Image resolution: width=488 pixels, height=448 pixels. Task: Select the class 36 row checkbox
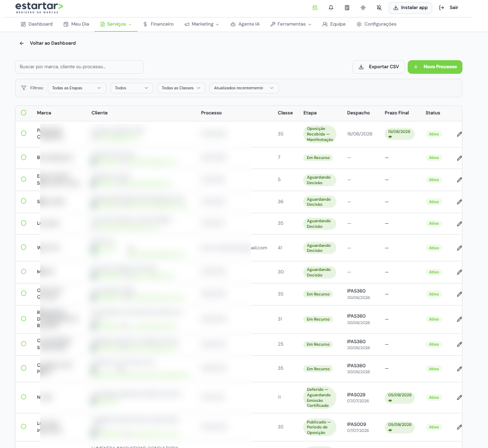coord(24,201)
